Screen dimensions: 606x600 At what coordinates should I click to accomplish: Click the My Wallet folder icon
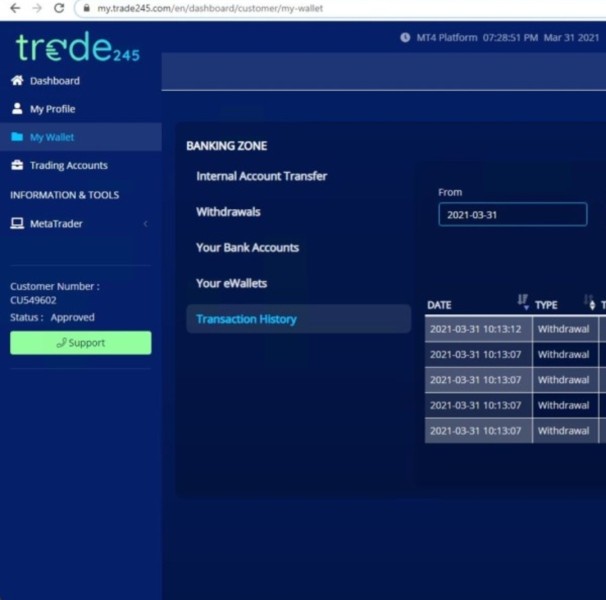point(17,137)
